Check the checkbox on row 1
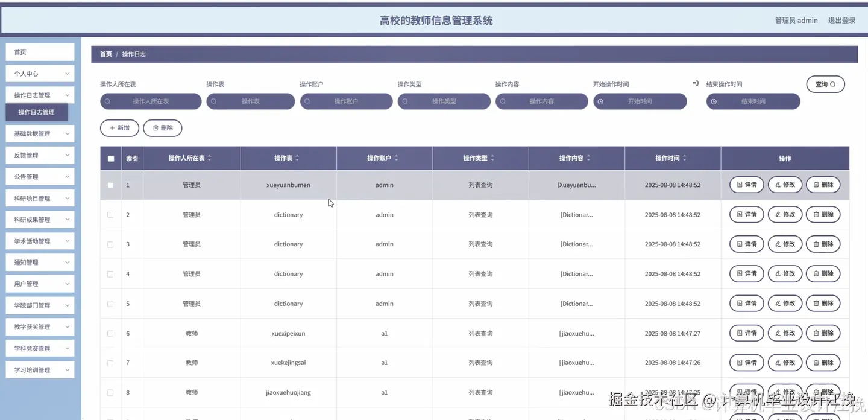868x420 pixels. [110, 185]
